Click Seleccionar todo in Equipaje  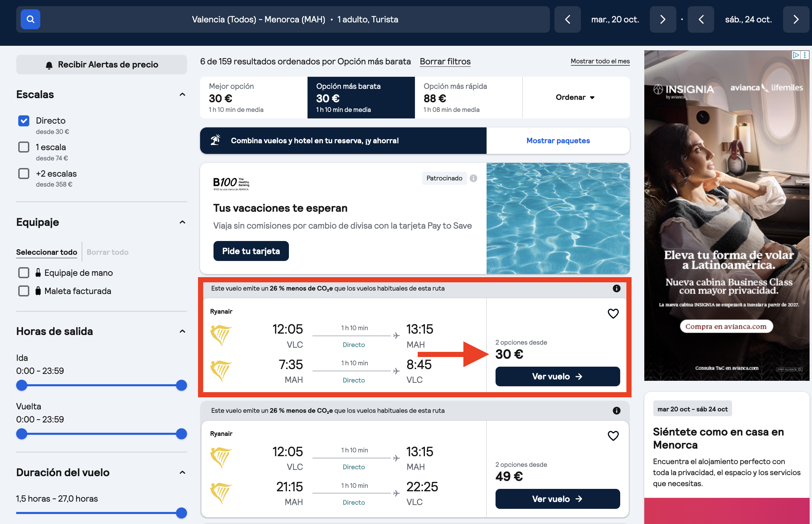click(46, 252)
